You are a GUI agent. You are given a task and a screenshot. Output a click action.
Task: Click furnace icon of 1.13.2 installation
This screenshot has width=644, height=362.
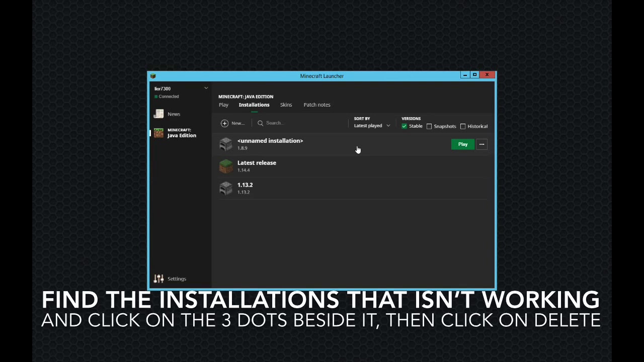[x=226, y=188]
